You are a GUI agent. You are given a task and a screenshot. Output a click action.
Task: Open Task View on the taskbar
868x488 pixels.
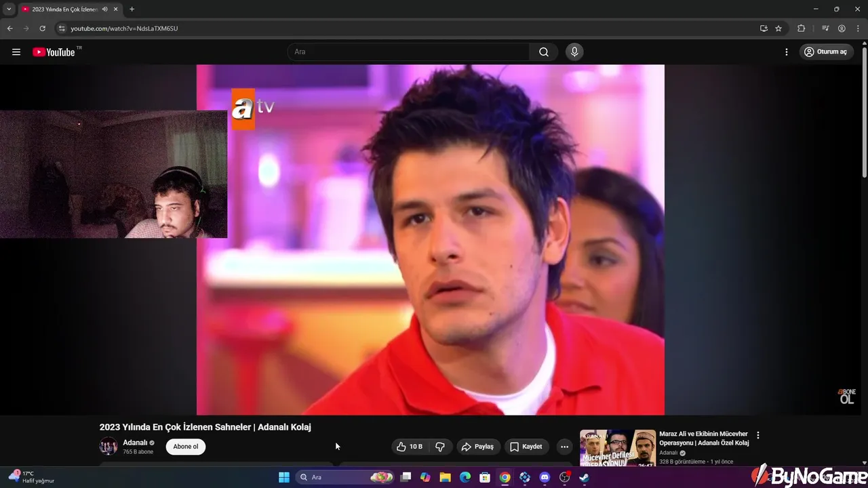pyautogui.click(x=406, y=477)
